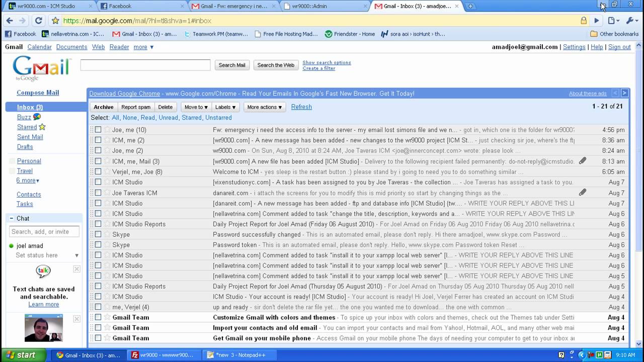The height and width of the screenshot is (362, 644).
Task: Click Compose Mail link
Action: click(38, 93)
